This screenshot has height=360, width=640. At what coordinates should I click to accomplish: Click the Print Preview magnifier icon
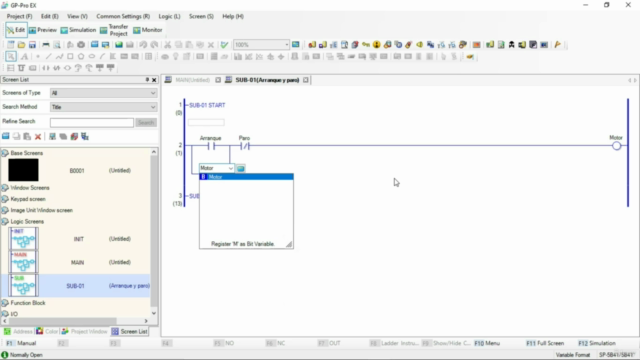57,44
